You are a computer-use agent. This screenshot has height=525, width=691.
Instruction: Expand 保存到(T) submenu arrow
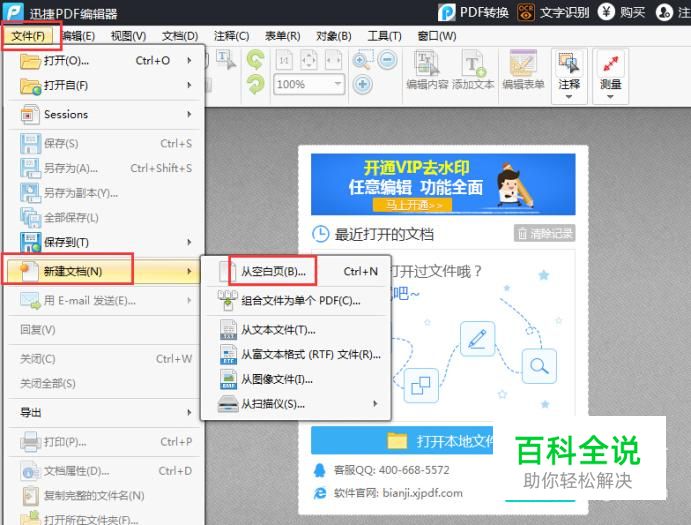tap(189, 242)
